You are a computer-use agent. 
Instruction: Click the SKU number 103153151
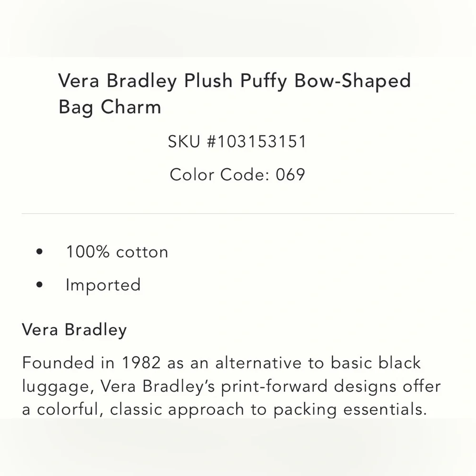point(262,141)
